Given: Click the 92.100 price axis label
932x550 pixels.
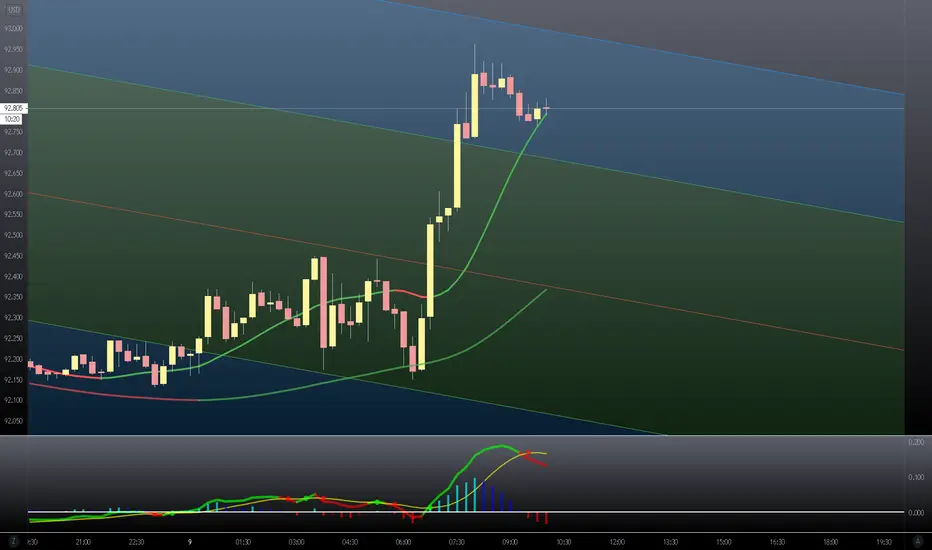Looking at the screenshot, I should coord(13,400).
